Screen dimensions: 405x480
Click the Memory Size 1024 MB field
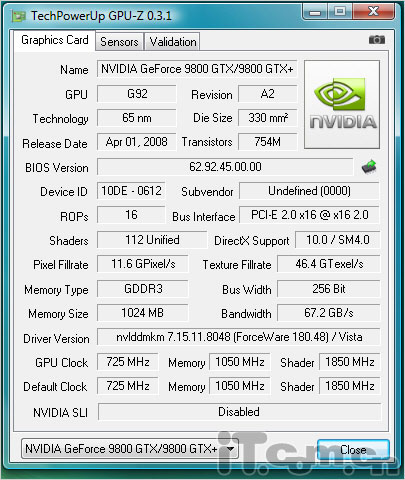pos(143,313)
